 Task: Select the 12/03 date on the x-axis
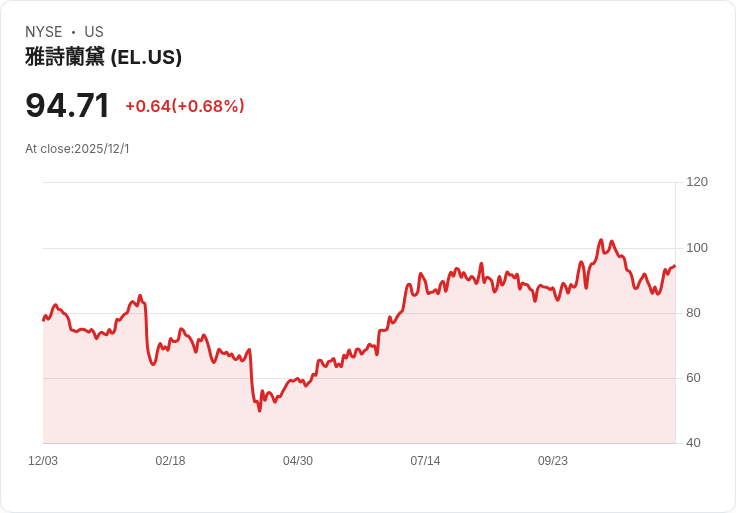[43, 461]
